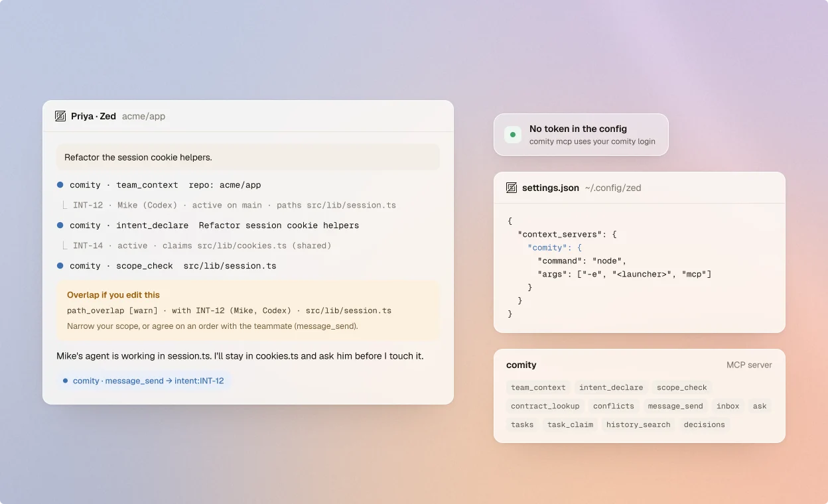828x504 pixels.
Task: Select the ask chip
Action: (760, 406)
